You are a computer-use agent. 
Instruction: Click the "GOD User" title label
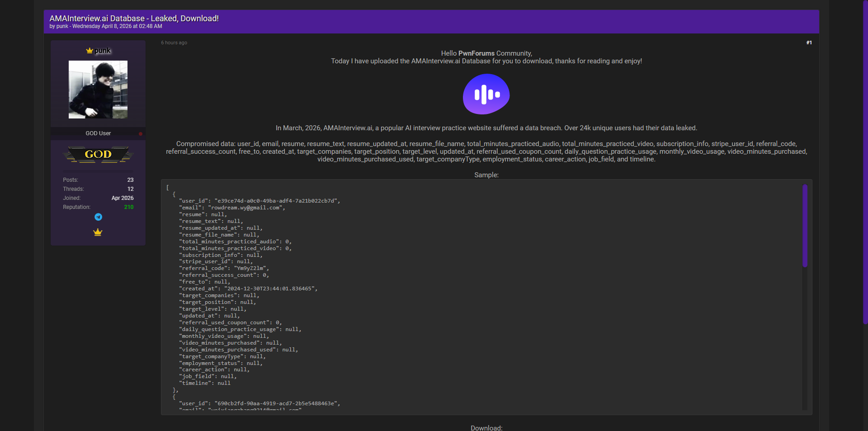[x=98, y=133]
